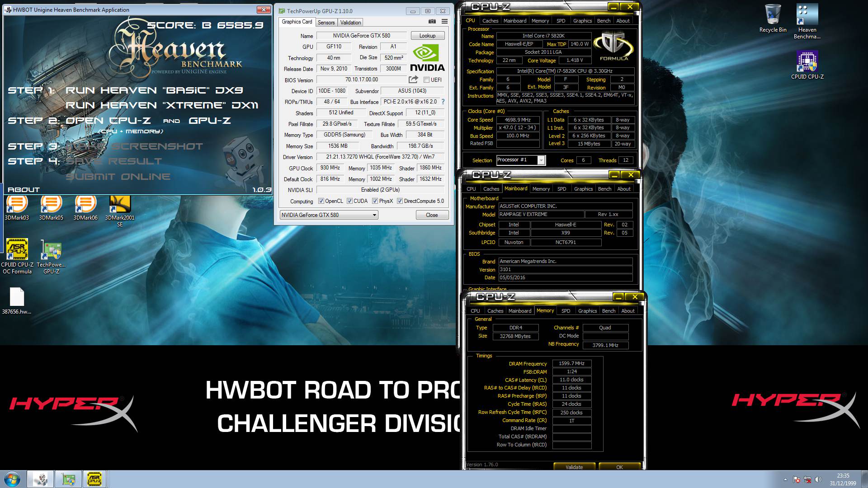Click the Windows Start orb
The image size is (868, 488).
12,479
